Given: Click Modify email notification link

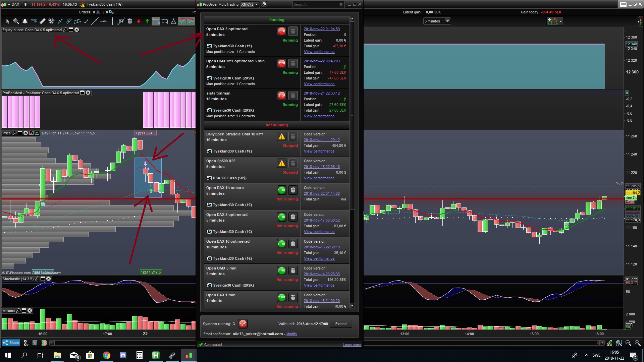Looking at the screenshot, I should (x=291, y=334).
